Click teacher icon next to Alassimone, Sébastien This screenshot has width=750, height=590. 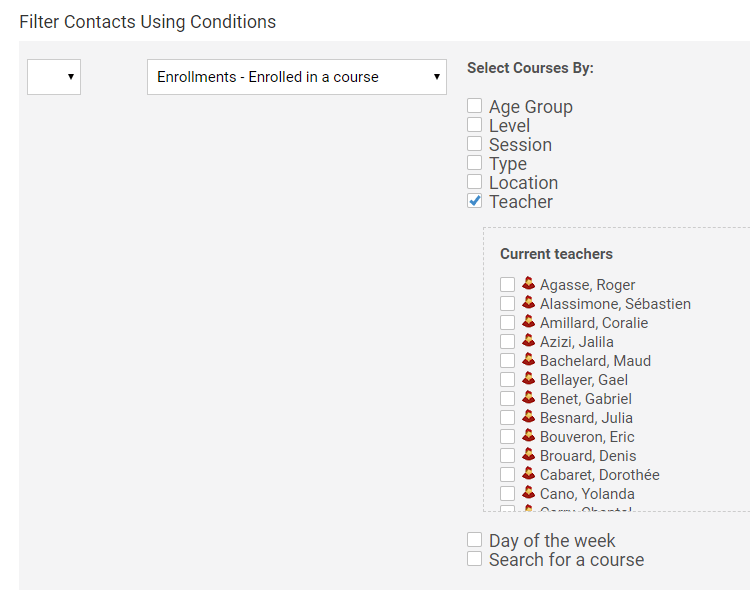point(529,303)
